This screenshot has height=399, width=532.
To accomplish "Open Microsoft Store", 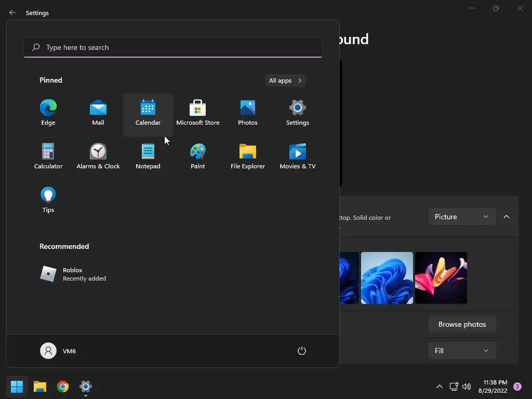I will point(198,113).
